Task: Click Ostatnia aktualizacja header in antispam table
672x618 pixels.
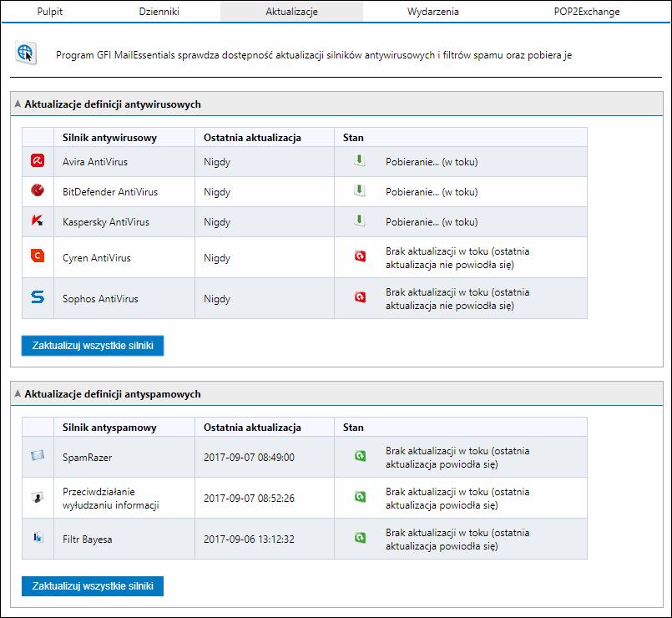Action: [x=252, y=427]
